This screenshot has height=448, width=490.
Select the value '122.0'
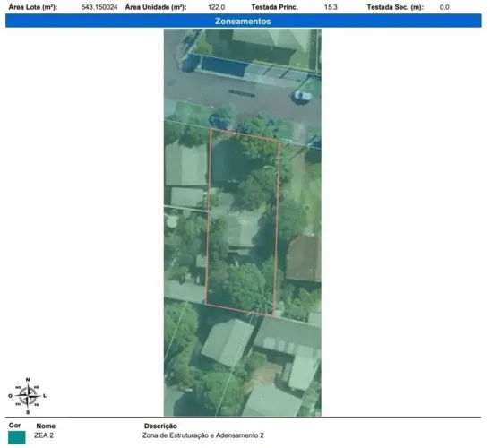[x=216, y=7]
